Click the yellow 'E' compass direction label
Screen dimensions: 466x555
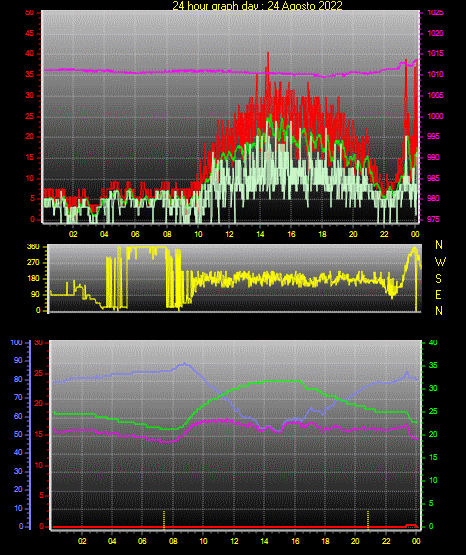pyautogui.click(x=438, y=295)
